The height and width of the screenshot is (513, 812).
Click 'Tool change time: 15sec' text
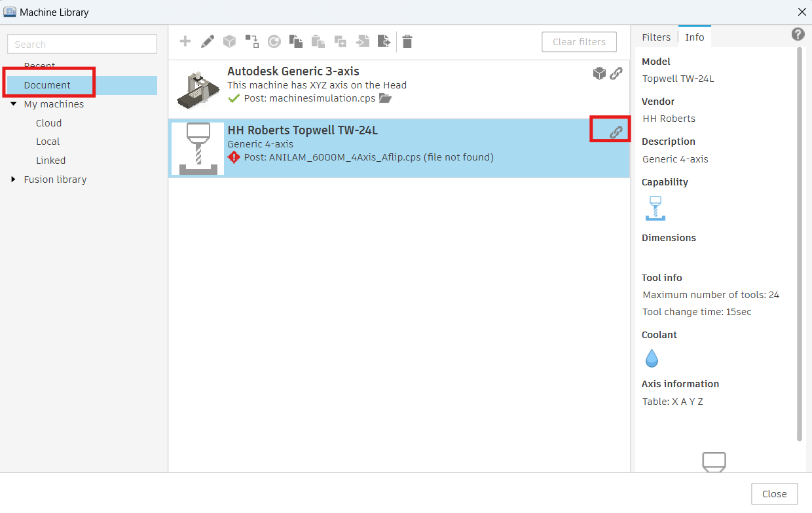pyautogui.click(x=697, y=312)
